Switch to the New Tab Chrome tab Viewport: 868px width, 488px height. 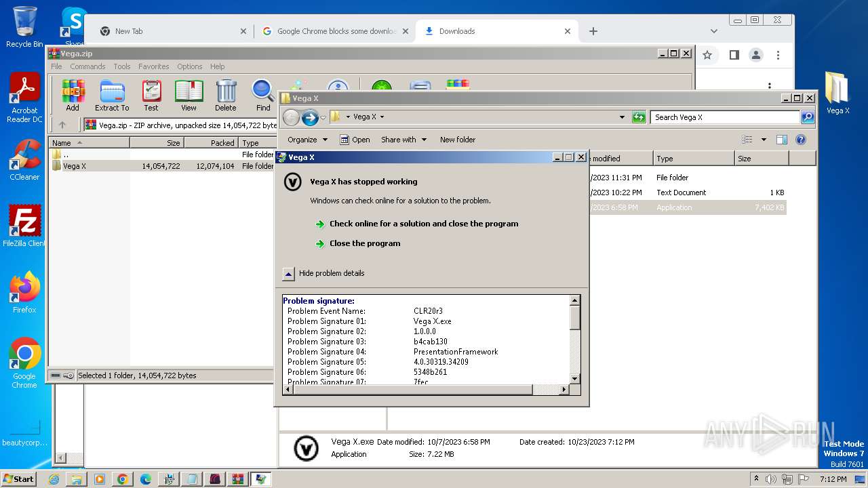pos(172,31)
